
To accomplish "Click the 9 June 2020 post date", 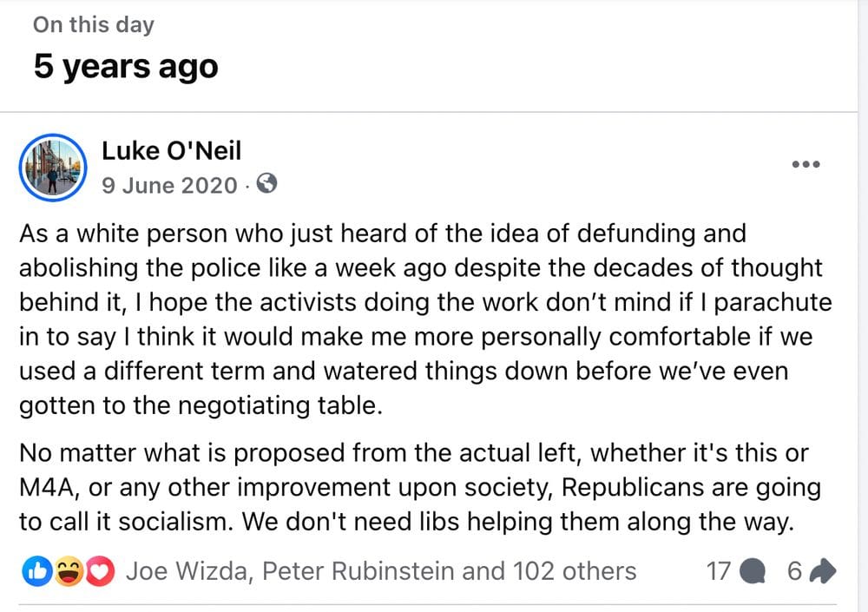I will 169,186.
